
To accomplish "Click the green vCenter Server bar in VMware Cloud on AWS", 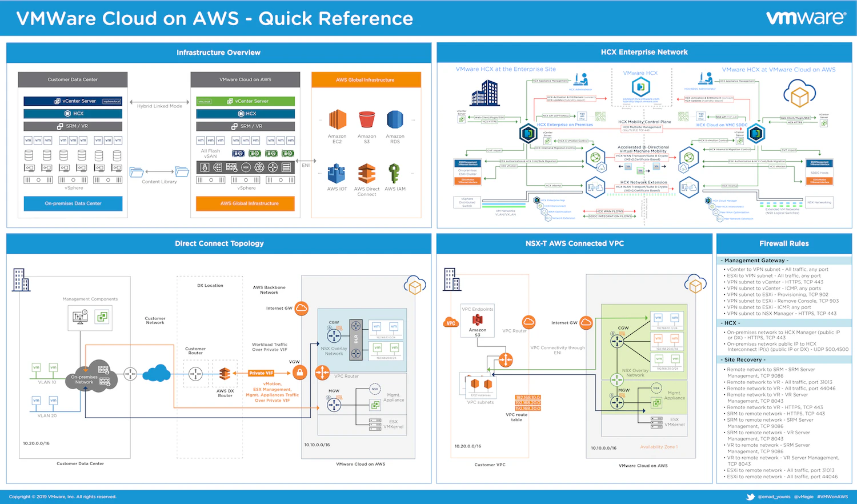I will tap(245, 101).
